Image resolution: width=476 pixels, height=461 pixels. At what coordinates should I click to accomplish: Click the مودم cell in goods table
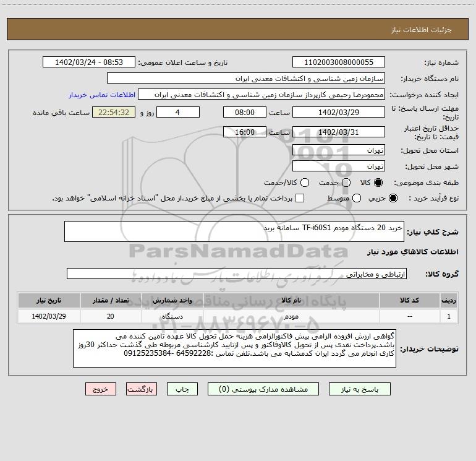pos(291,316)
